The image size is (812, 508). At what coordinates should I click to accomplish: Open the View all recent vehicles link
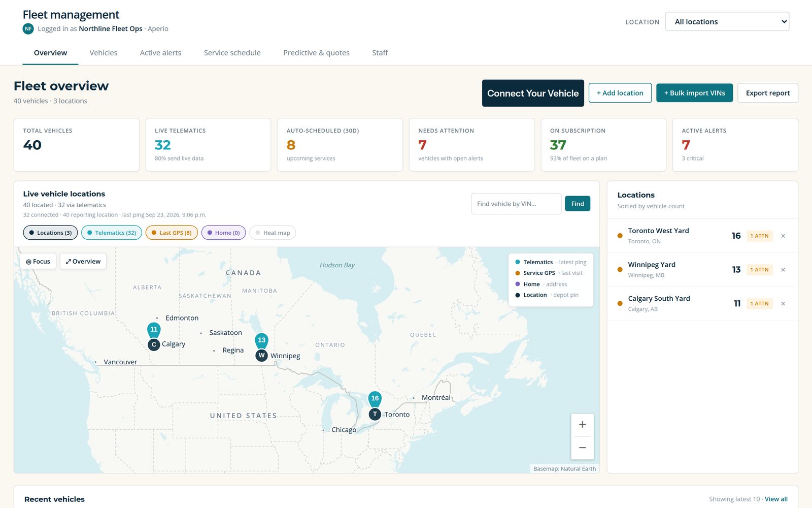(x=776, y=499)
